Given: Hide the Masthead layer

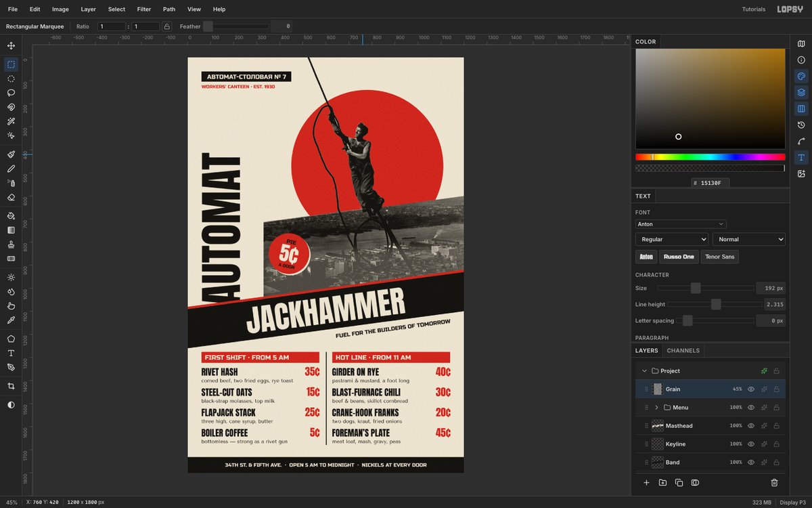Looking at the screenshot, I should click(751, 426).
